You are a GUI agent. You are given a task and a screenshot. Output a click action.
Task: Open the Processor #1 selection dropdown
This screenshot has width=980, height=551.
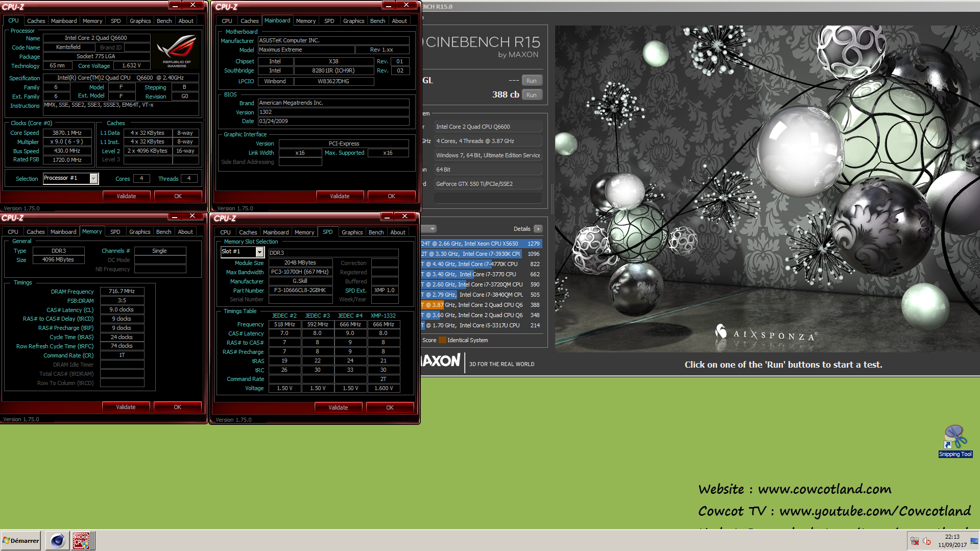point(94,178)
